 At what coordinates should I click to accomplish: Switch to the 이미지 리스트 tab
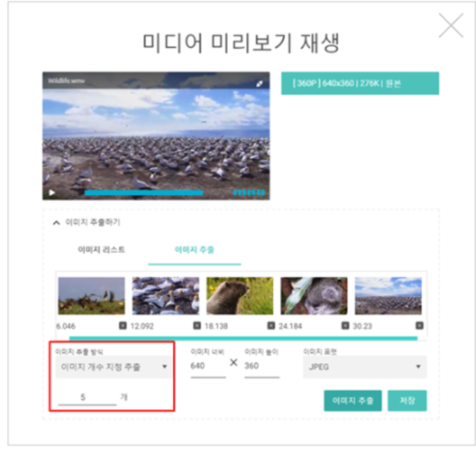pos(101,250)
